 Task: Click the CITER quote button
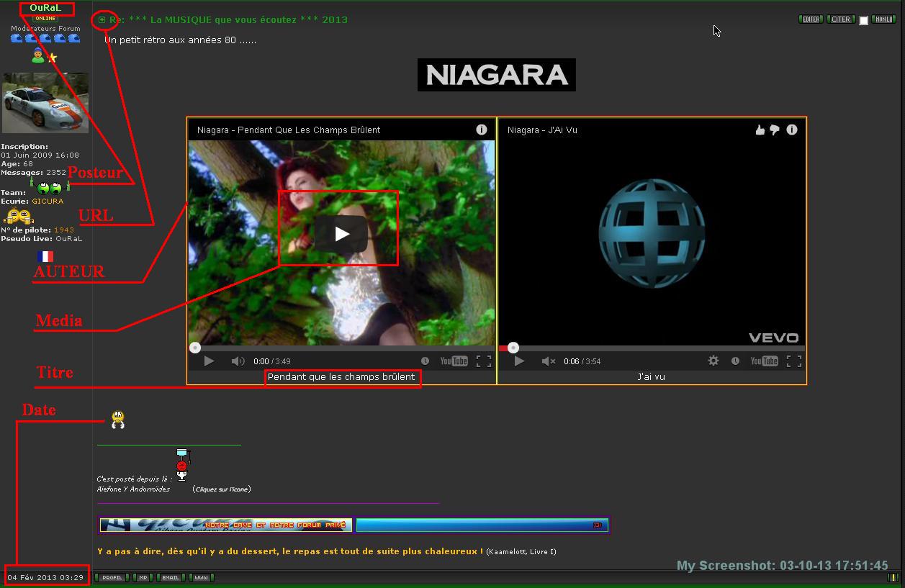(840, 19)
